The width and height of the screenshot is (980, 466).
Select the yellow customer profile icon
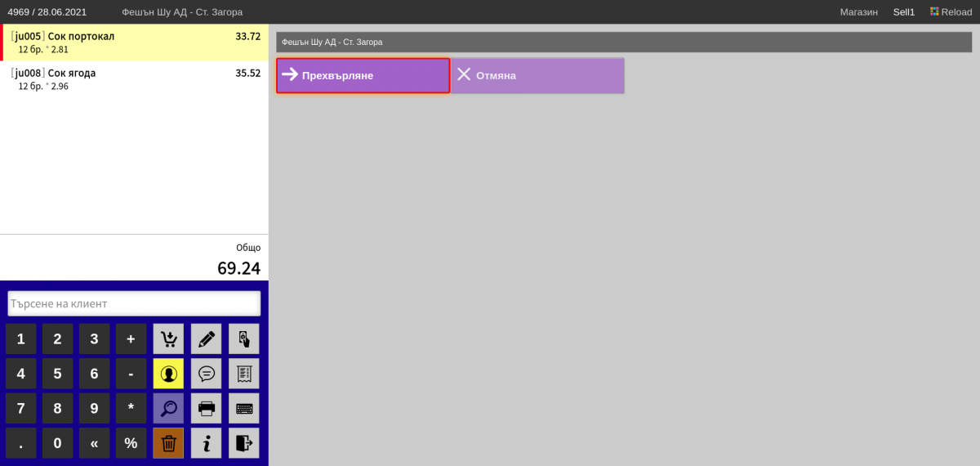coord(168,374)
